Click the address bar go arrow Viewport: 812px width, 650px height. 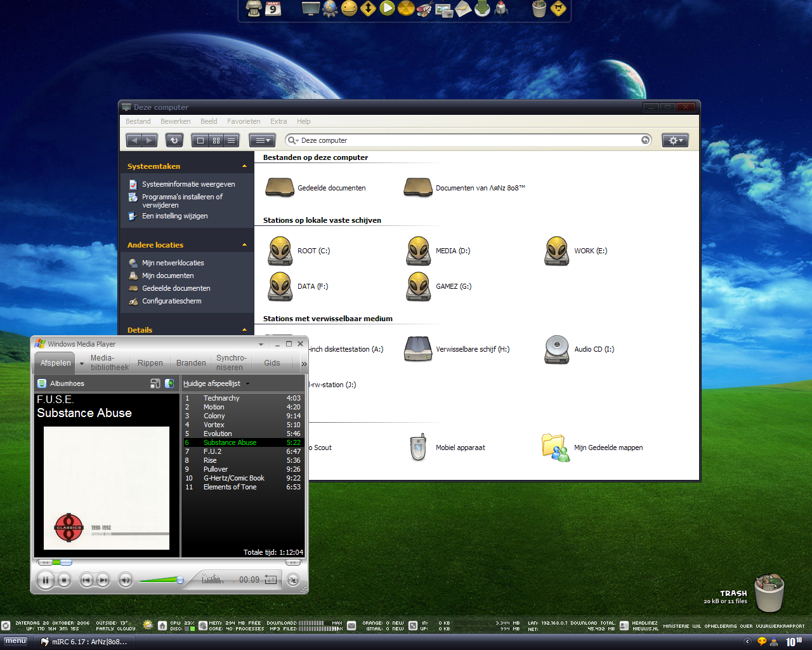point(645,140)
